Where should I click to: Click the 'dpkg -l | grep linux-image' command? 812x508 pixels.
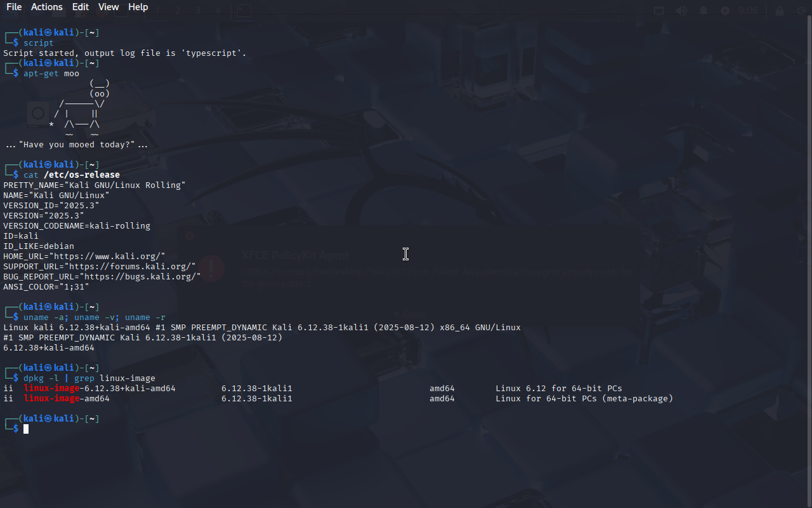89,378
